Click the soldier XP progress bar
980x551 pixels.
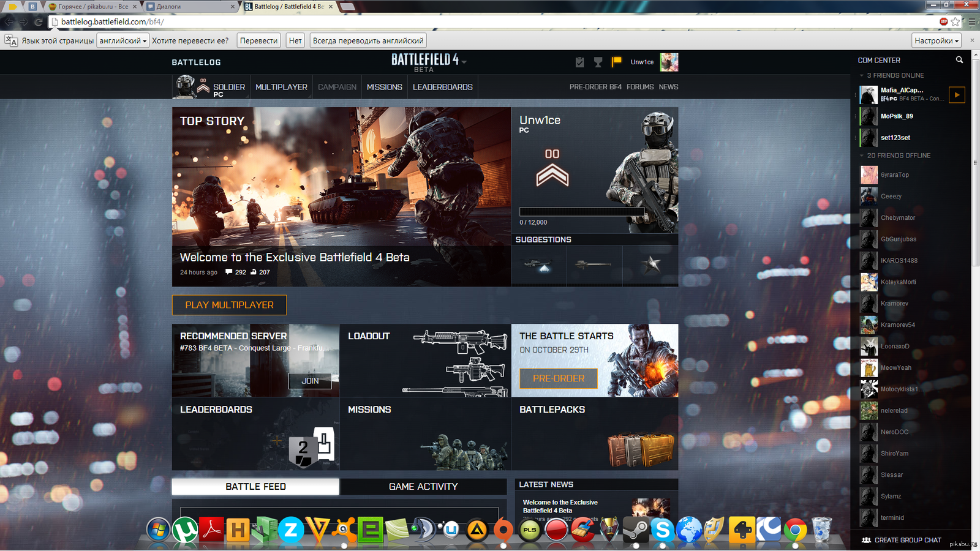581,212
